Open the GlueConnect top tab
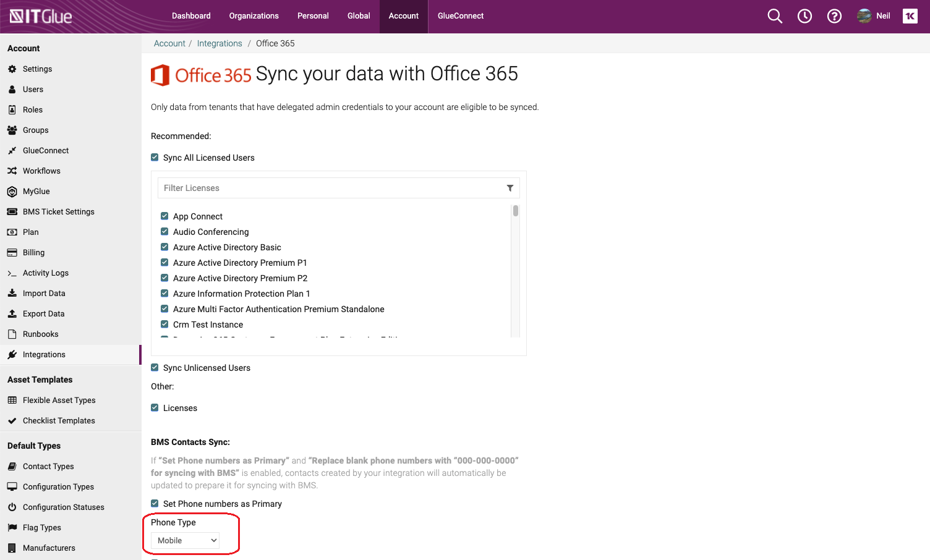 click(461, 16)
